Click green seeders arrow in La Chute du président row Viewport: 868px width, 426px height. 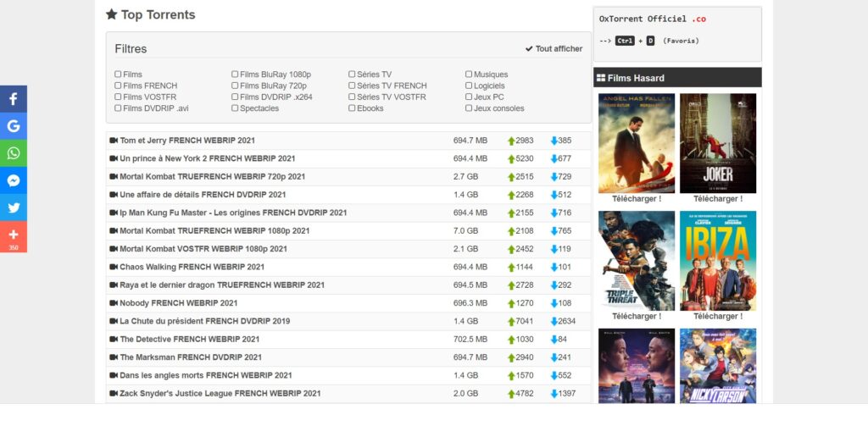click(511, 322)
